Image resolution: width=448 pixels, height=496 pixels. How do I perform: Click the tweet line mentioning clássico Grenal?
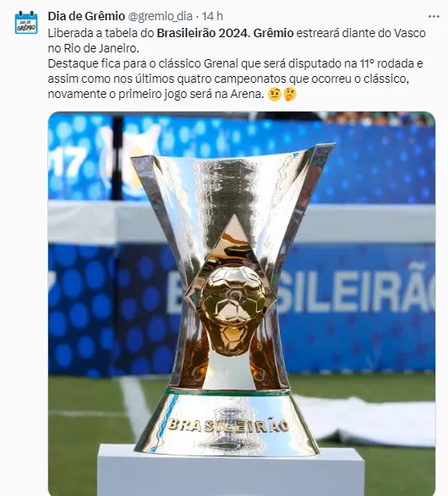235,63
